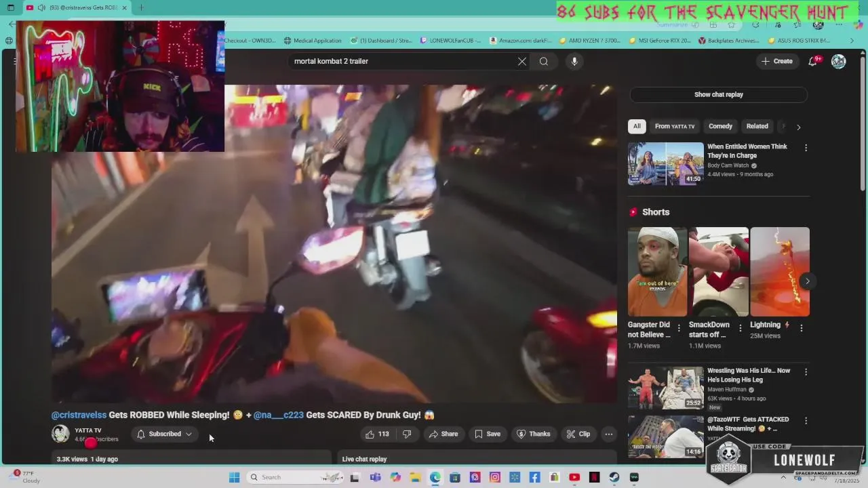Expand the bookmarks bar overflow chevron
Screen dimensions: 868x488
pos(852,41)
